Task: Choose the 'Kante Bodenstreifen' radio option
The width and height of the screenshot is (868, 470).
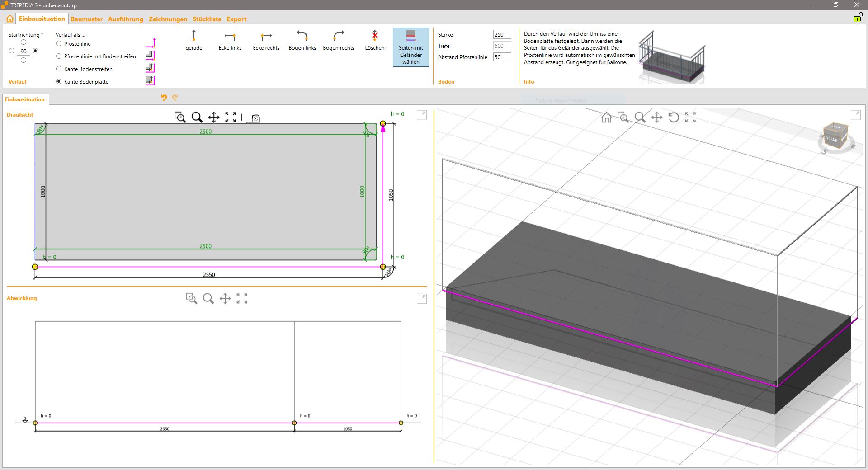Action: [x=59, y=69]
